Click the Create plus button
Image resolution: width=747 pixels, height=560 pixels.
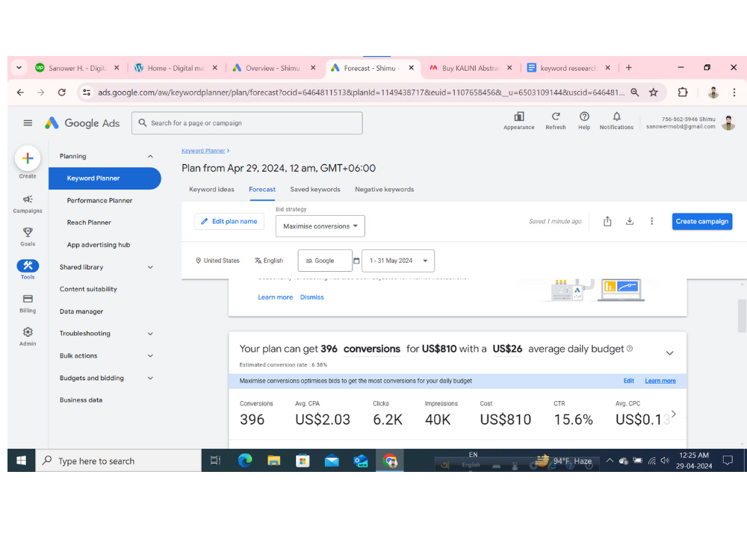click(x=28, y=158)
